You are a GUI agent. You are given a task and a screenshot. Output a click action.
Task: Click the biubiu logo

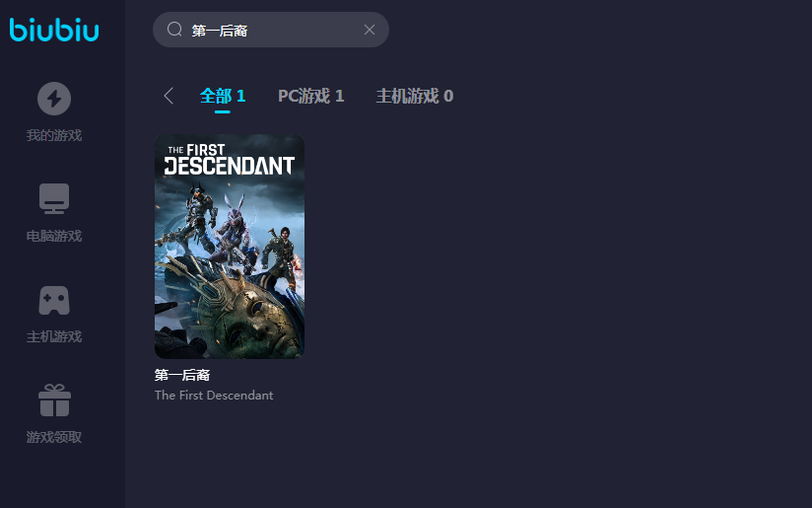[x=54, y=29]
